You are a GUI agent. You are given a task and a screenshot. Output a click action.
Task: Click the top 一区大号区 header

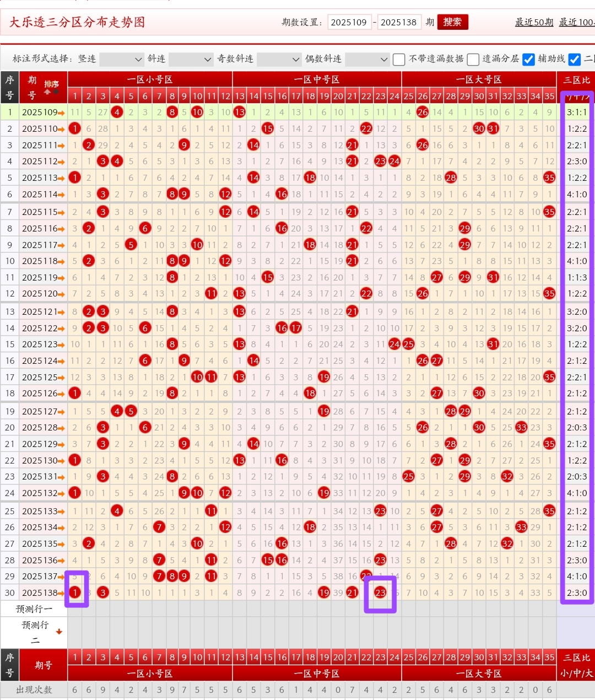[x=479, y=79]
